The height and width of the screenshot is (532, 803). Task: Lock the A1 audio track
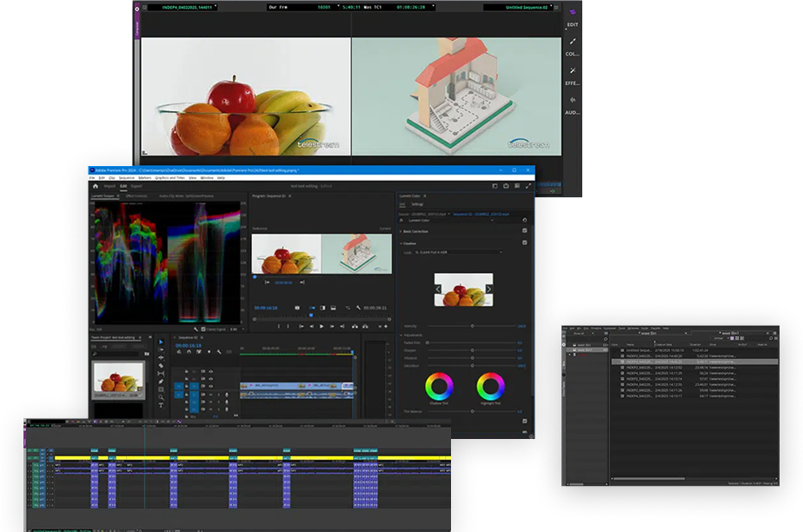(x=187, y=393)
